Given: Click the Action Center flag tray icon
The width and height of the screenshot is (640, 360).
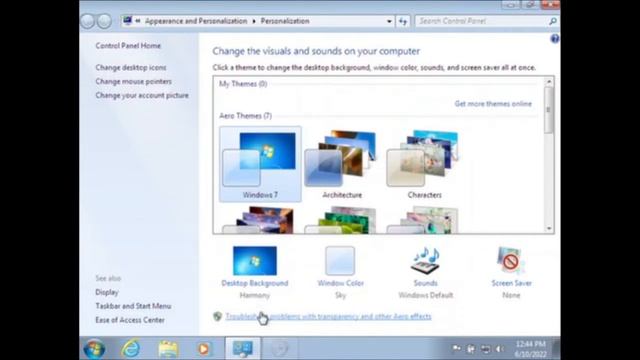Looking at the screenshot, I should coord(457,349).
